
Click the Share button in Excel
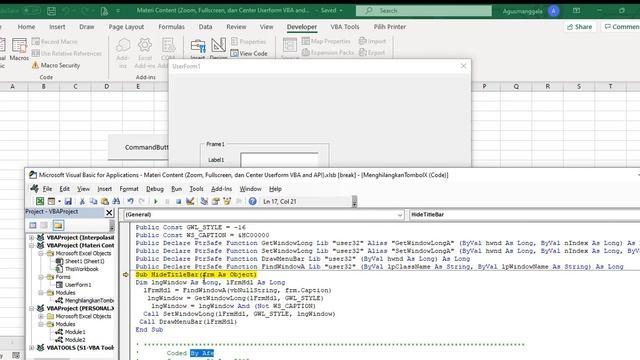580,27
